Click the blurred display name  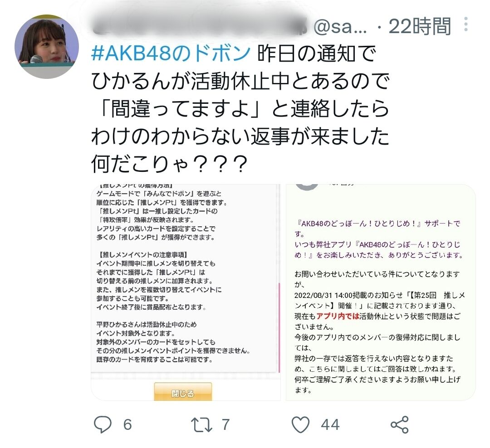pos(200,25)
